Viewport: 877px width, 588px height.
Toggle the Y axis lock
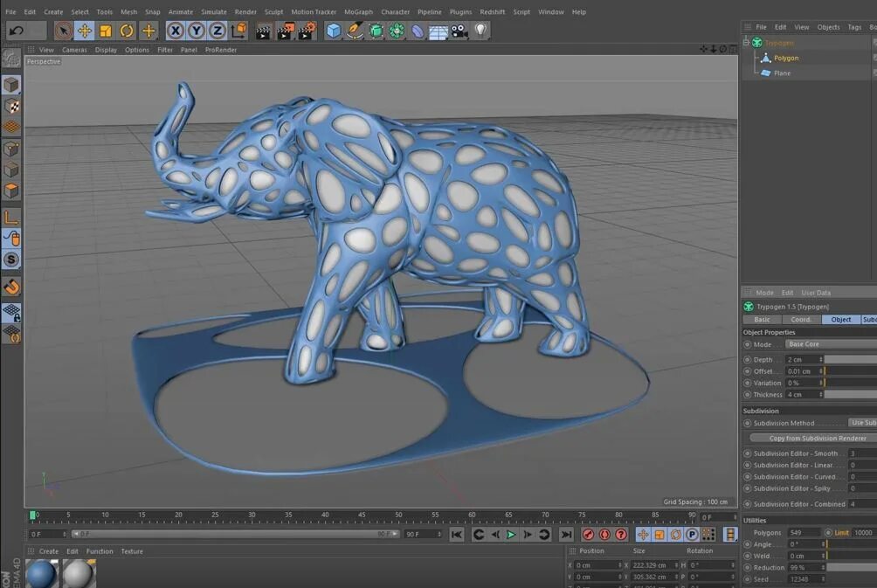pos(197,31)
